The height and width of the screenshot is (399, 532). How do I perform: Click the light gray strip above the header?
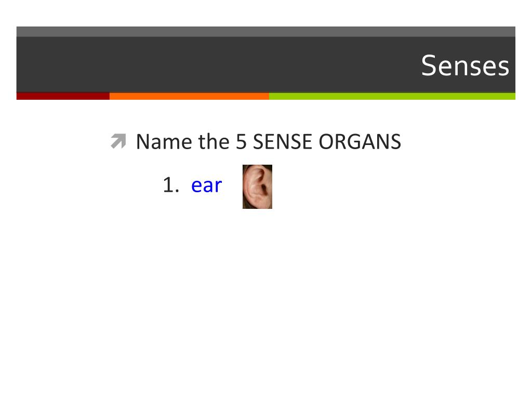[x=266, y=32]
